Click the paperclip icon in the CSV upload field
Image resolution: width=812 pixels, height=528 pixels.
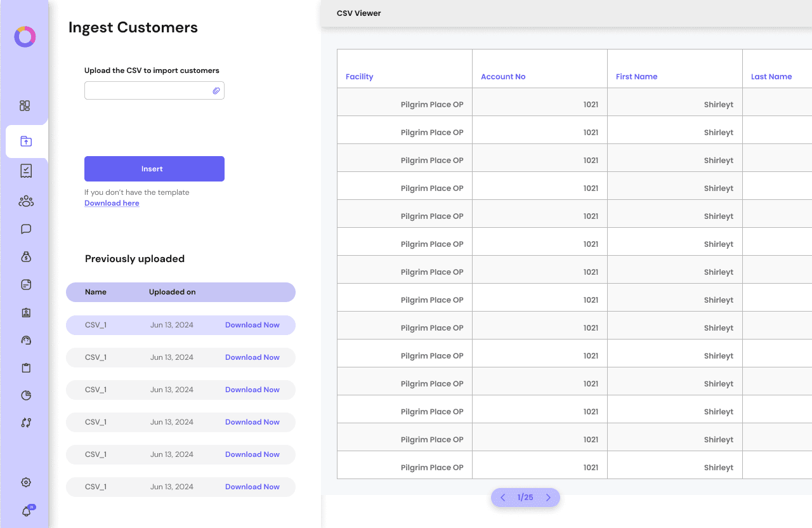[216, 90]
